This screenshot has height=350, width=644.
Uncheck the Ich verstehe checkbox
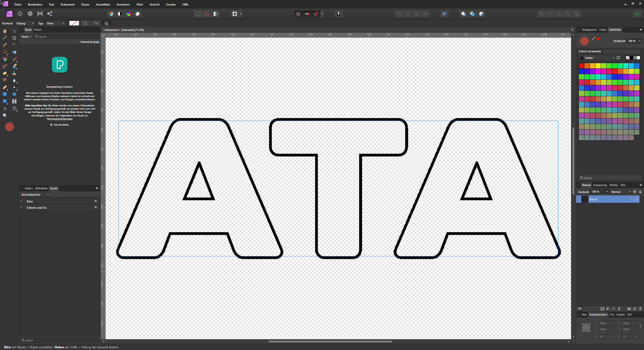click(51, 125)
